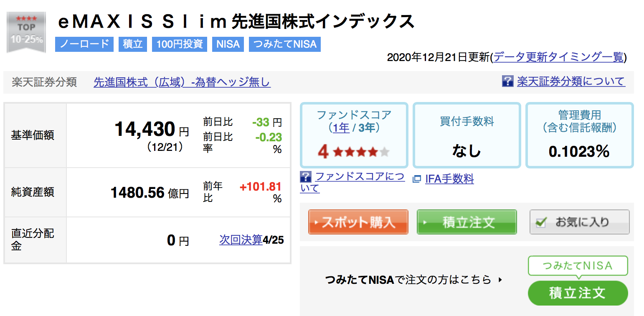Select the 100円投資 tag

[180, 44]
